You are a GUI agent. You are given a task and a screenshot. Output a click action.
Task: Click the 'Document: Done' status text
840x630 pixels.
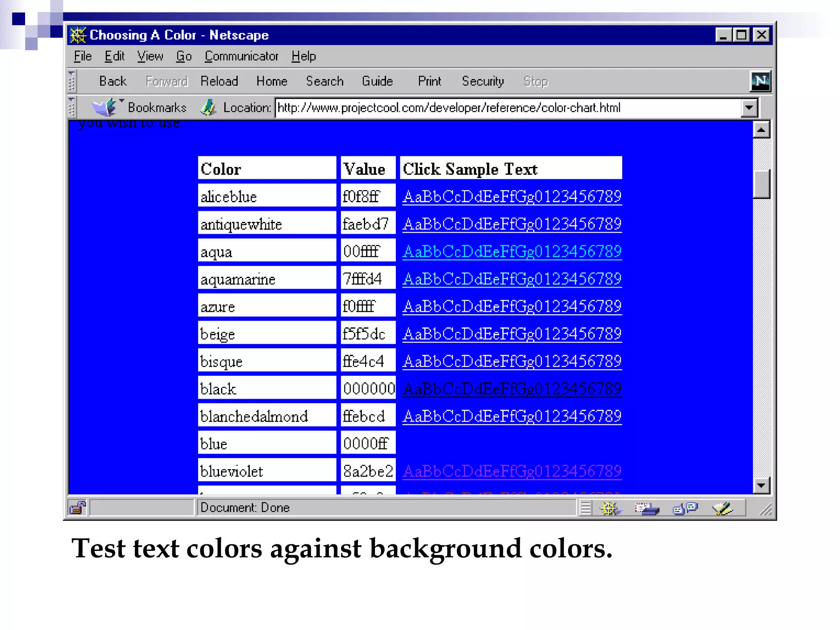pyautogui.click(x=245, y=508)
